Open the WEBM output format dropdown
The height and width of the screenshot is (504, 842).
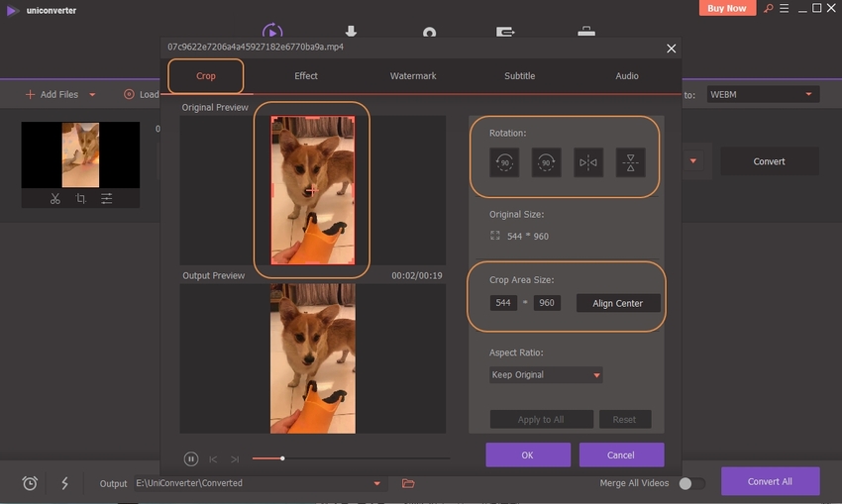pos(761,94)
